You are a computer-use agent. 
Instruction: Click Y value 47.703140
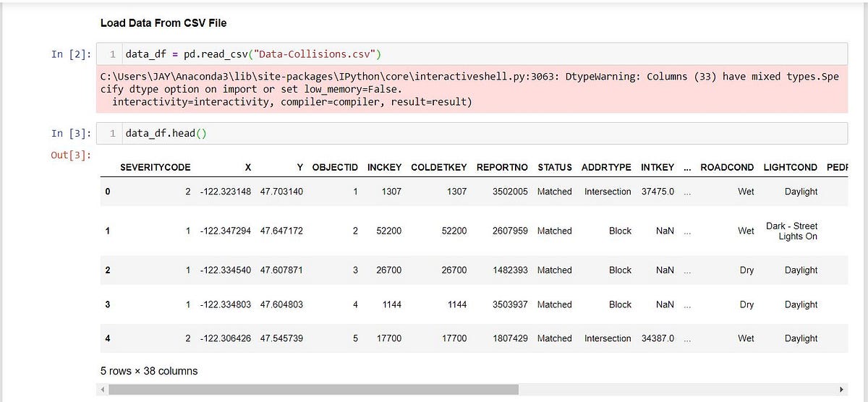[x=282, y=192]
